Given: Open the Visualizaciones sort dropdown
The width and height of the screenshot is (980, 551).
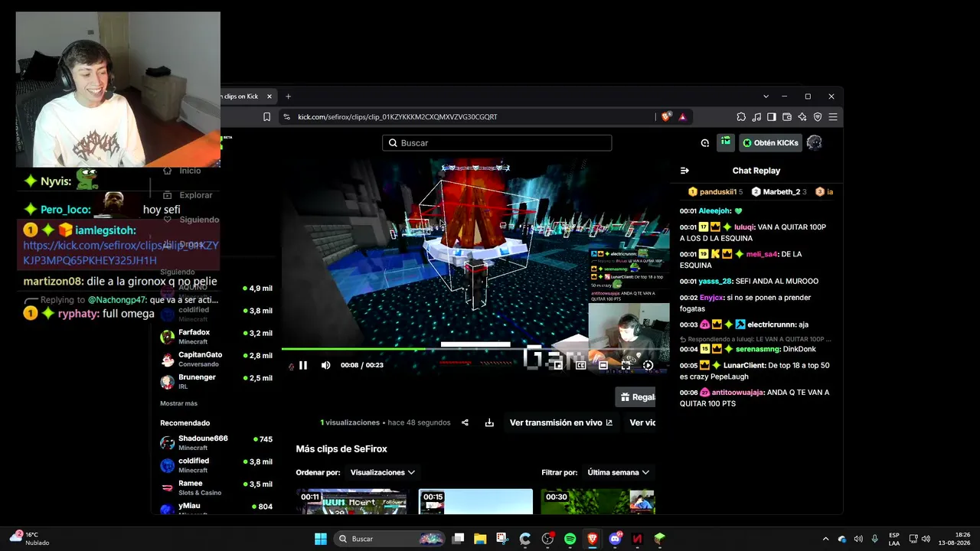Looking at the screenshot, I should point(382,473).
